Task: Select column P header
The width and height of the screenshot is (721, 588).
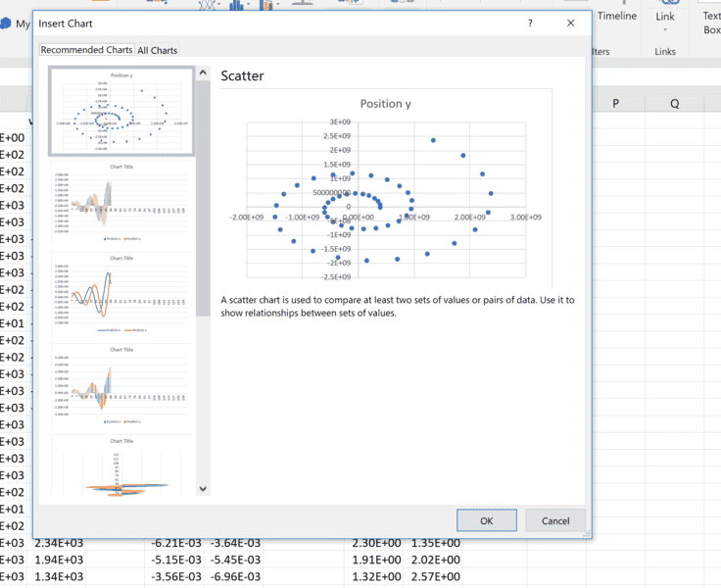Action: pos(616,103)
